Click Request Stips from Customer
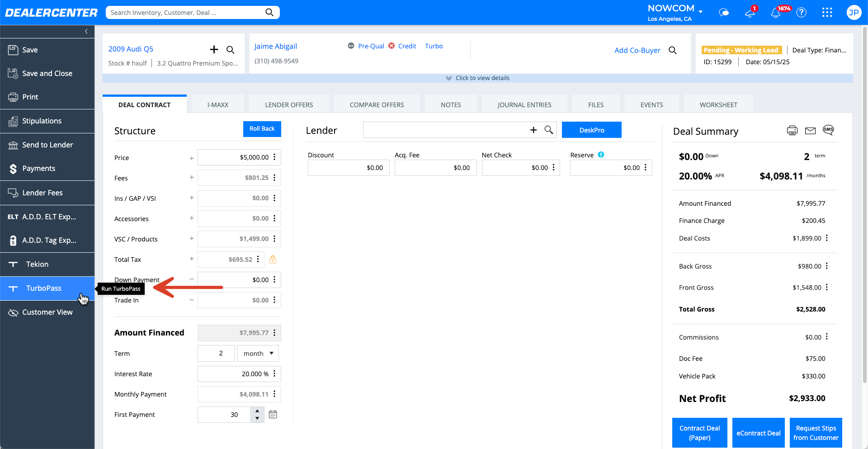Image resolution: width=868 pixels, height=449 pixels. (816, 433)
